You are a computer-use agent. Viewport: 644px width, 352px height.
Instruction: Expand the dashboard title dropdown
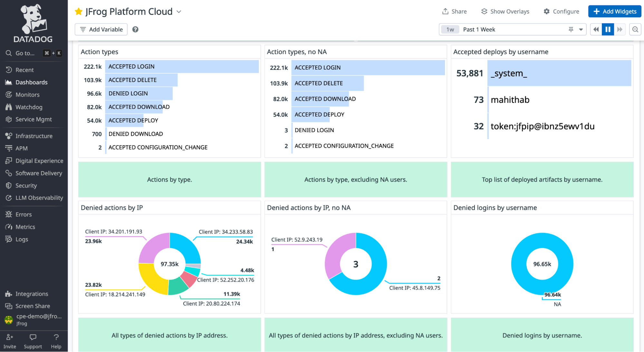click(179, 12)
